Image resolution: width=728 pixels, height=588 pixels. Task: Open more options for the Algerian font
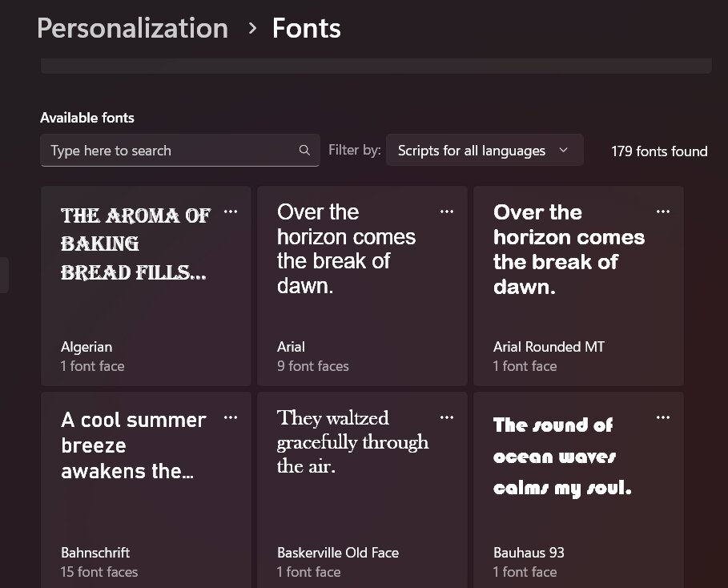(x=231, y=211)
